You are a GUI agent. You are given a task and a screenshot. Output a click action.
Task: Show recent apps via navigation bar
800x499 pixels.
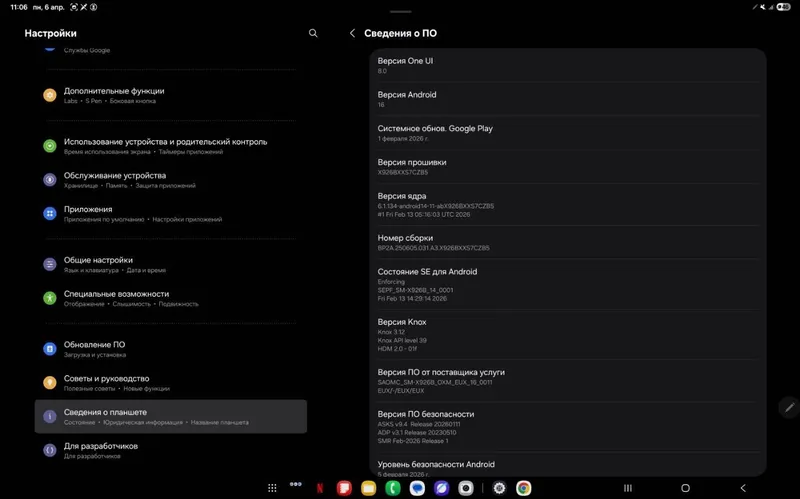[x=628, y=488]
